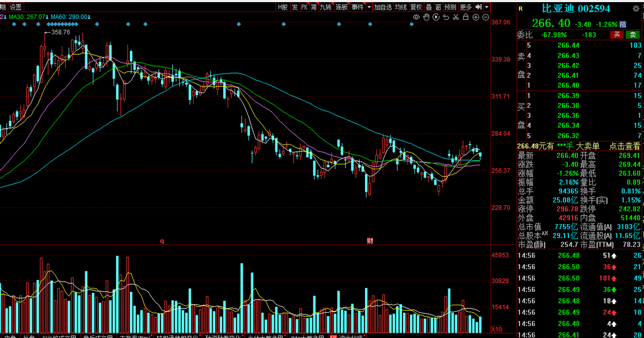This screenshot has width=644, height=338.
Task: Click 加自选 to add to watchlist
Action: point(383,7)
